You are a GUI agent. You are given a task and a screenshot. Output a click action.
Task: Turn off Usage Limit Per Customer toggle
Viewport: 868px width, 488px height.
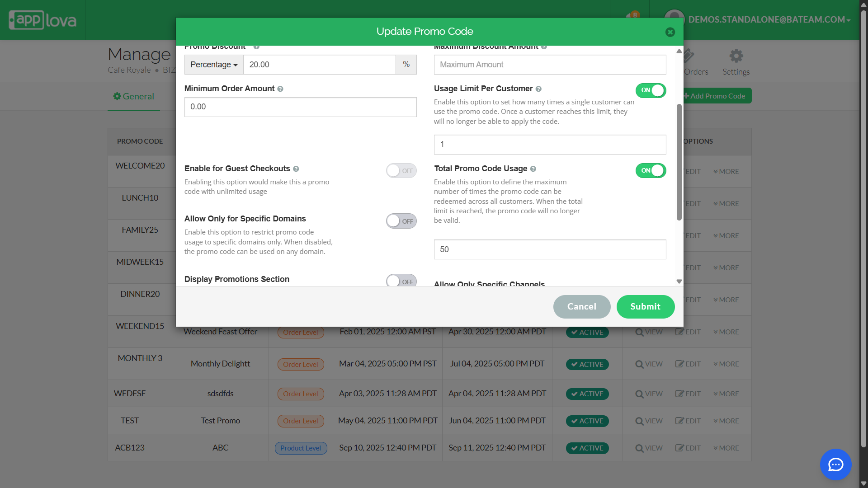[x=651, y=90]
